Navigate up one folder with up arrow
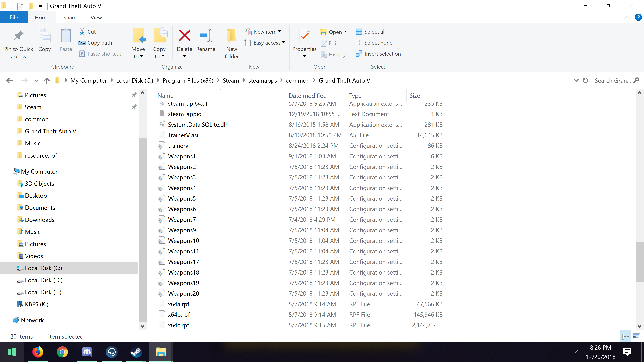Viewport: 644px width, 362px height. pos(47,80)
